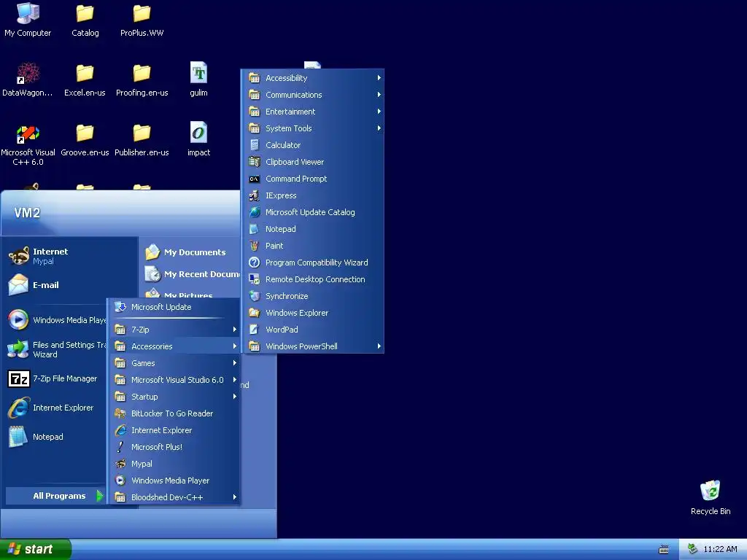Launch BitLocker To Go Reader
747x560 pixels.
click(174, 413)
